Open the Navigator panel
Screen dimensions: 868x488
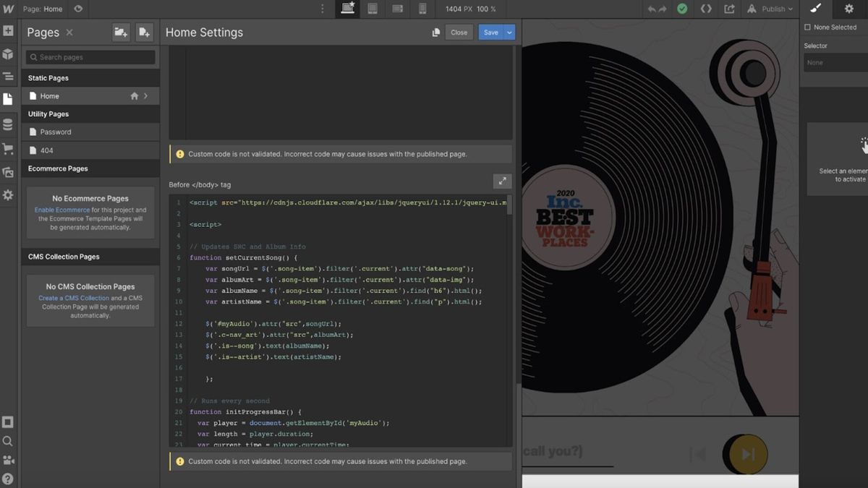9,76
